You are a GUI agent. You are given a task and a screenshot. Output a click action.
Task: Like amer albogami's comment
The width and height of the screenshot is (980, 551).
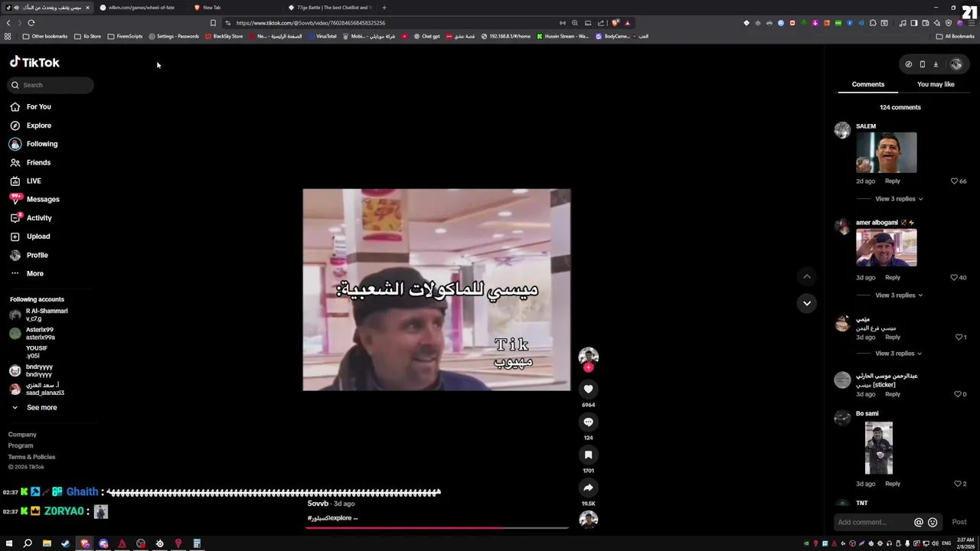point(954,278)
